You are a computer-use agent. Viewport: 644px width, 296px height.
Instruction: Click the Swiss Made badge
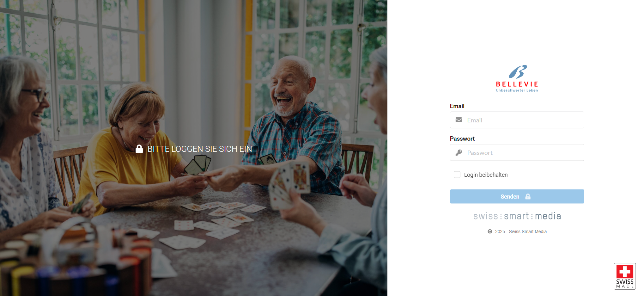point(625,276)
